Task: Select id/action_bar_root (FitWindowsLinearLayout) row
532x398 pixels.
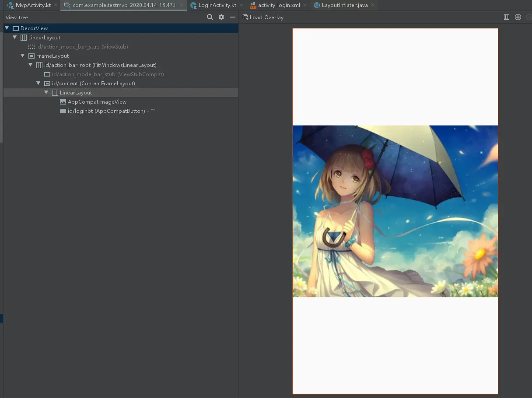Action: (121, 65)
